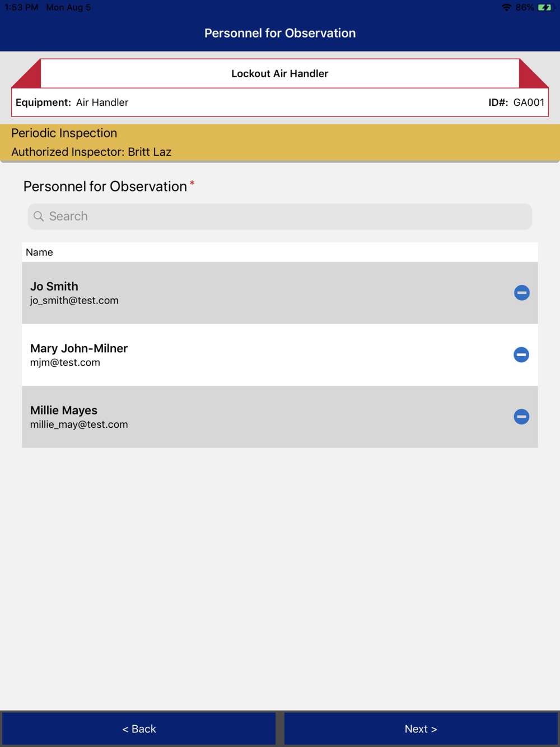Go back with the Back button

coord(139,729)
